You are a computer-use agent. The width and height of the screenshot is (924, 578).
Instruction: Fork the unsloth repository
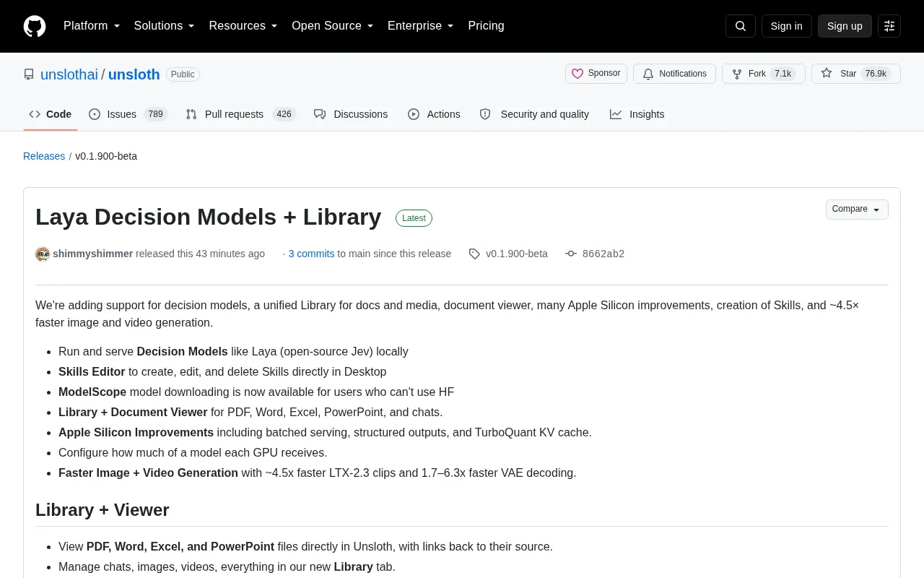tap(764, 74)
